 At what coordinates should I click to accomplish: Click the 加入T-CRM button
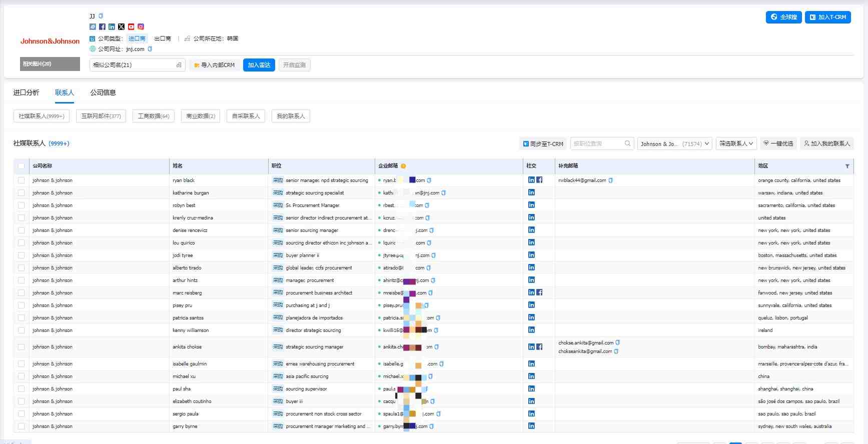(x=827, y=17)
